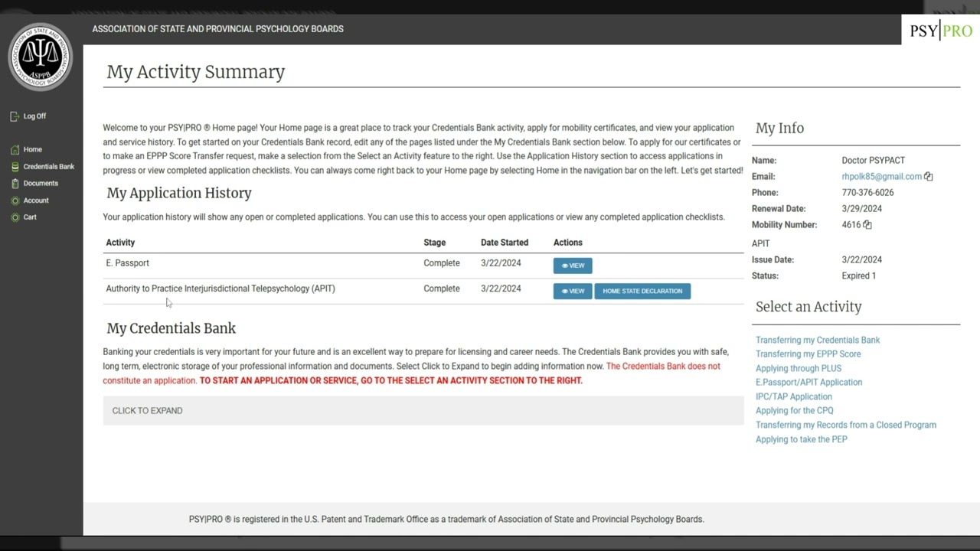The width and height of the screenshot is (980, 551).
Task: Select E.Passport/APIT Application
Action: 808,383
